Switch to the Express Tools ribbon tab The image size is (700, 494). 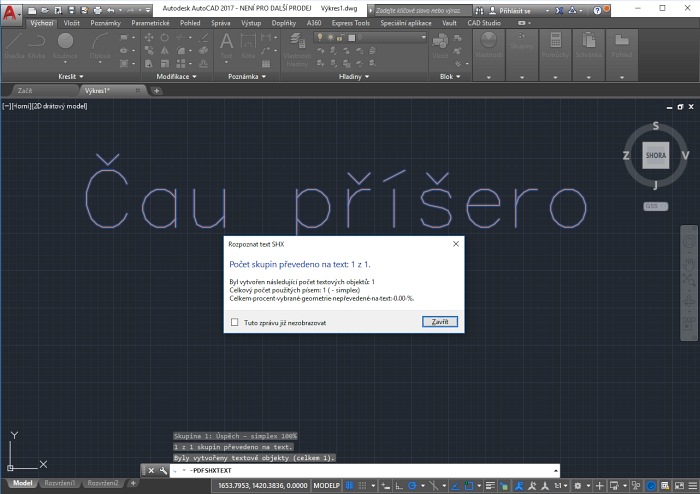(x=350, y=23)
